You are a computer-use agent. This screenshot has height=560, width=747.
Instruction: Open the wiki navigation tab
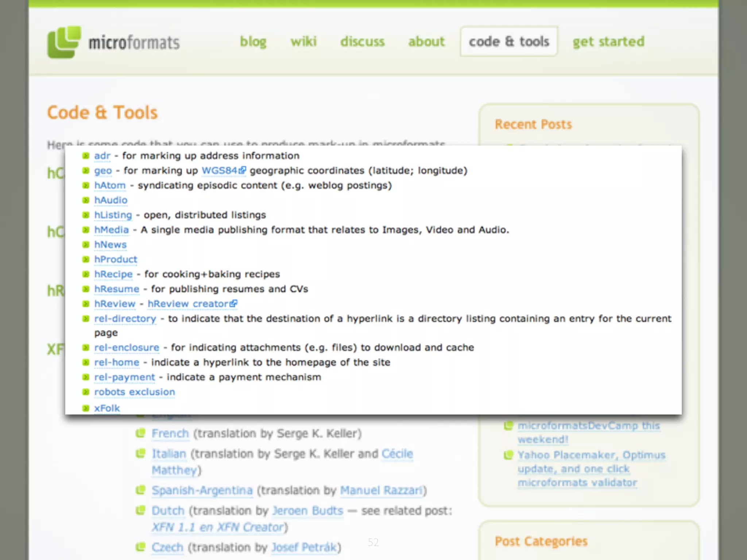303,42
